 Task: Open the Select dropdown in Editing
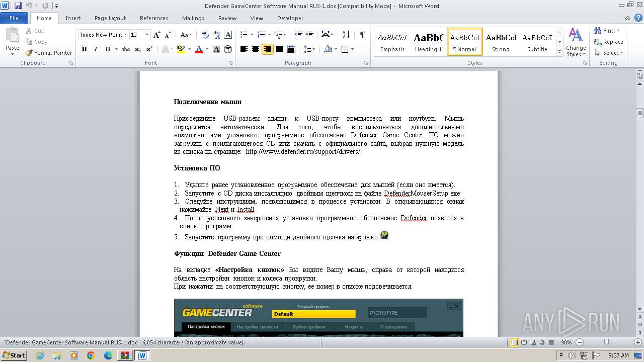(608, 53)
